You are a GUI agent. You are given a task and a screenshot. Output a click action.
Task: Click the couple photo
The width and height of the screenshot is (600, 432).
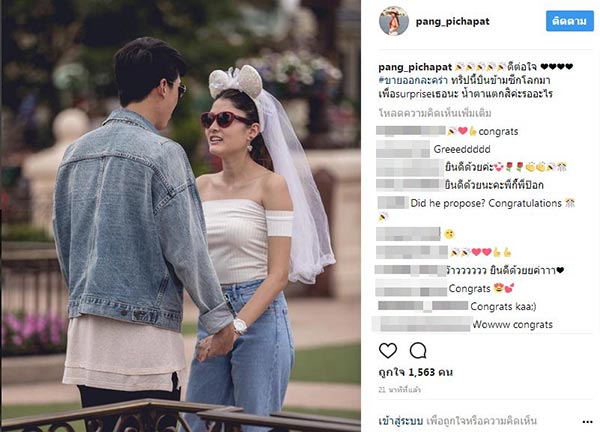pos(181,216)
